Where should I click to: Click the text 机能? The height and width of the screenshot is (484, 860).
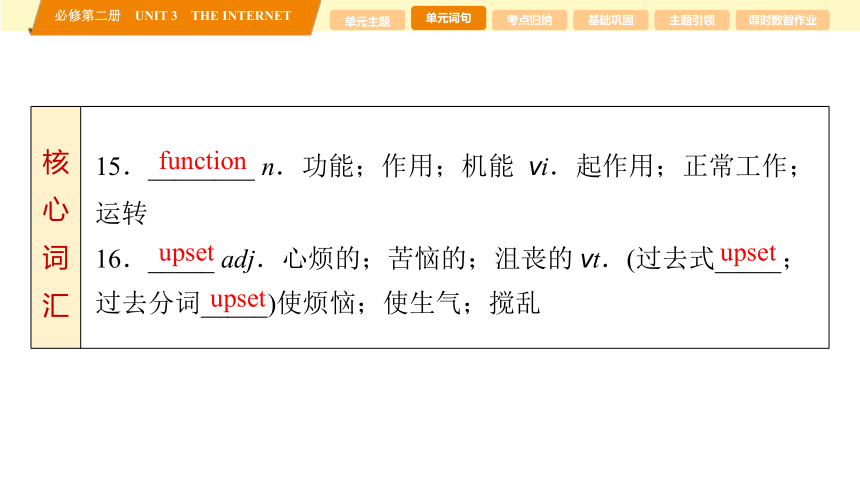coord(487,166)
